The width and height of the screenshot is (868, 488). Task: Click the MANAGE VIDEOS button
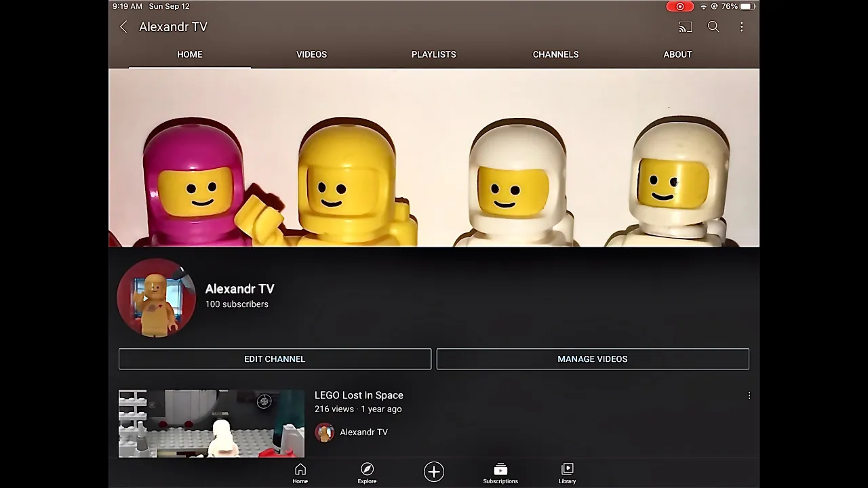click(x=593, y=359)
